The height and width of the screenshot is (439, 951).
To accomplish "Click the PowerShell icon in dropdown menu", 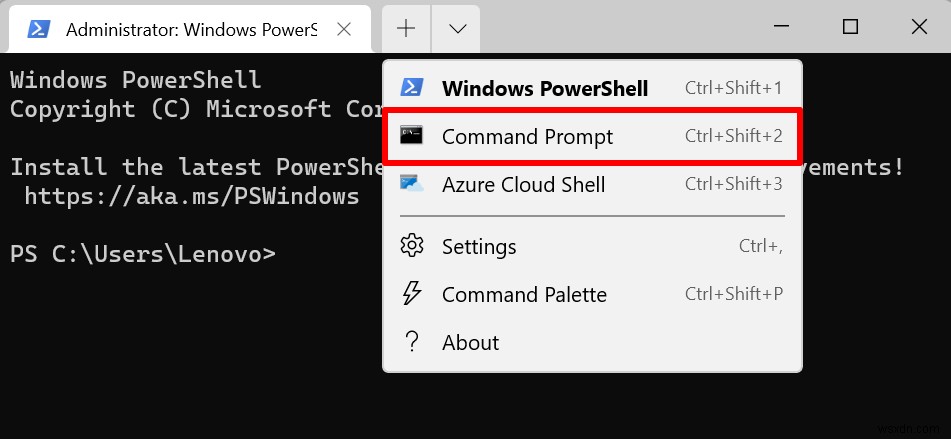I will [411, 88].
